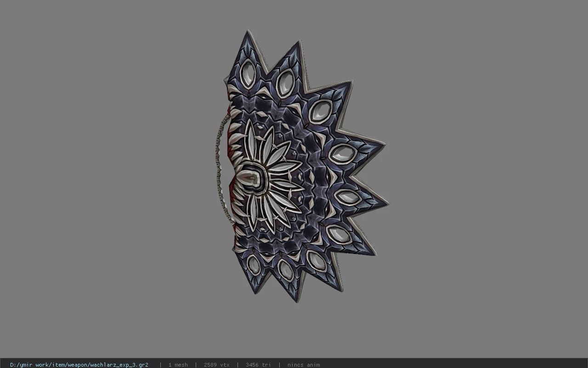Screen dimensions: 588x368
Task: Click the '3456 tri' triangle count
Action: [258, 365]
